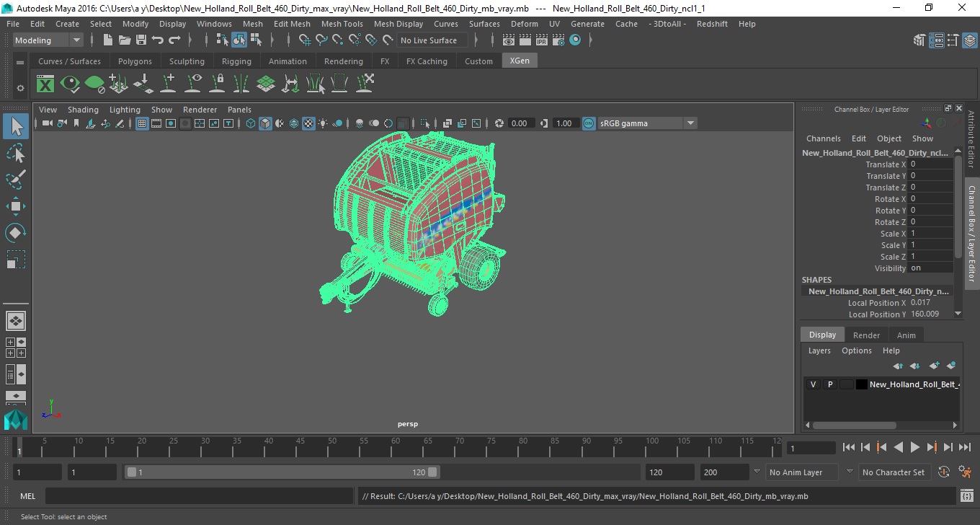Open the Deform menu
The image size is (980, 525).
[x=524, y=24]
